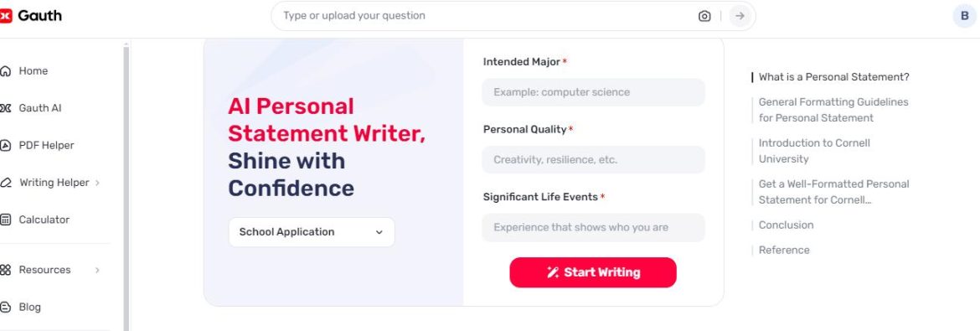Expand the Resources submenu chevron
Viewport: 980px width, 331px height.
pyautogui.click(x=97, y=271)
